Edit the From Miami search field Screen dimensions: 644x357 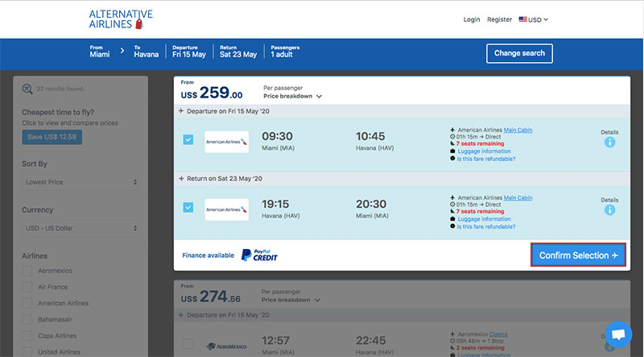tap(100, 52)
